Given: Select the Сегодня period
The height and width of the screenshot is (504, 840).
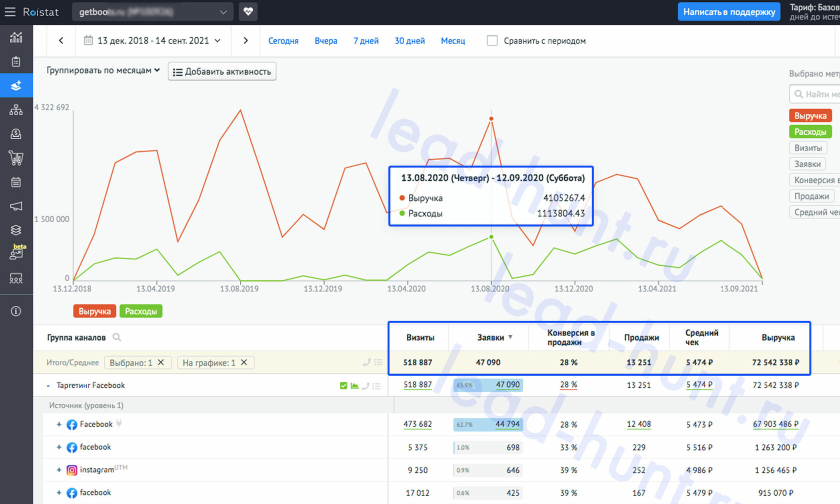Looking at the screenshot, I should [283, 40].
